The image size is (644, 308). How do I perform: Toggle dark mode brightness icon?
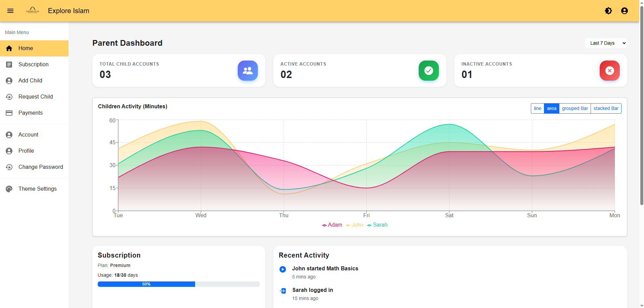click(608, 11)
